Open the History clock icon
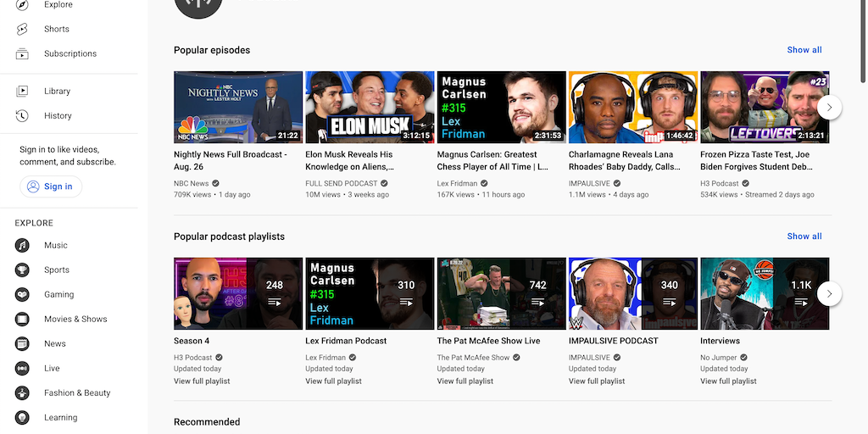 [x=23, y=115]
